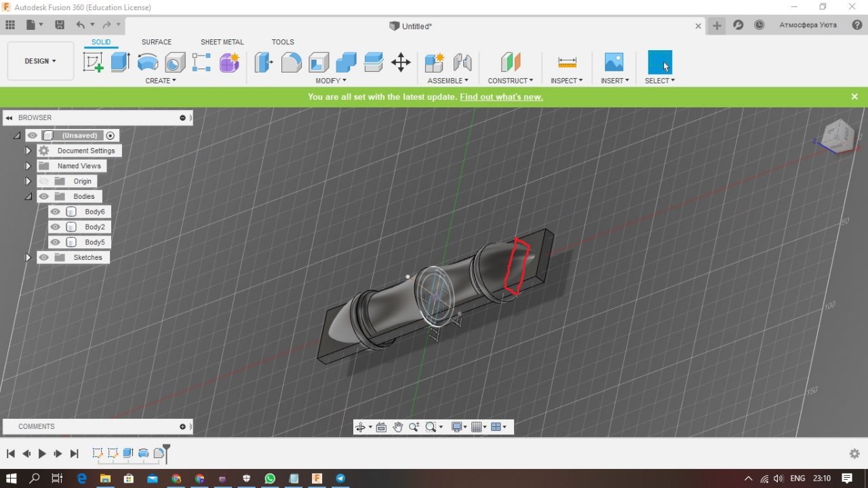Switch to the SURFACE tab
Screen dimensions: 868x488
tap(157, 42)
